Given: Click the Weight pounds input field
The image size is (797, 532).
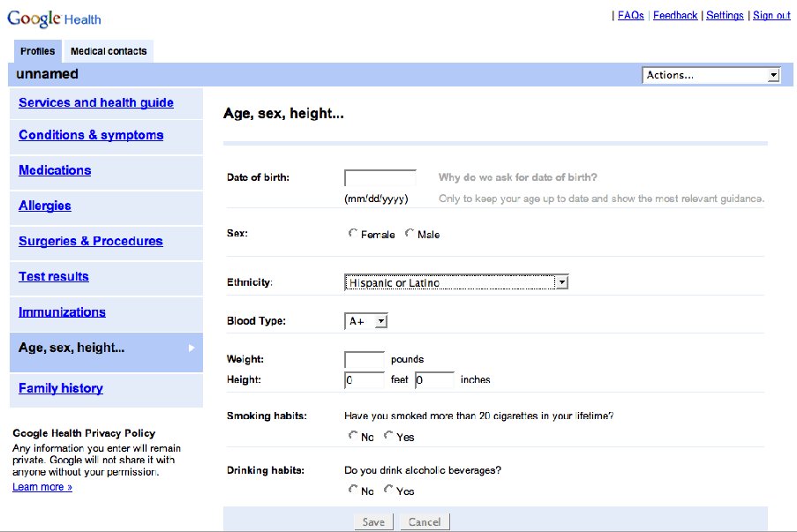Looking at the screenshot, I should pos(364,359).
